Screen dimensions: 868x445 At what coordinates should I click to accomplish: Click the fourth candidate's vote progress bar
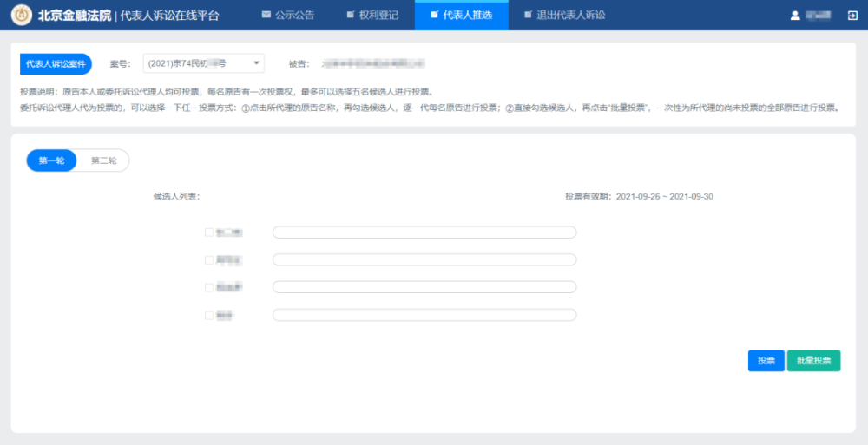(424, 314)
